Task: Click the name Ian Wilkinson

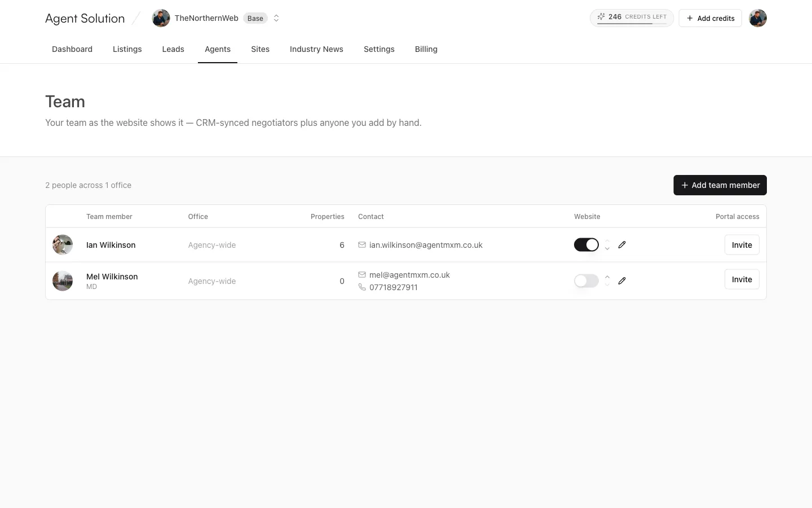Action: (111, 245)
